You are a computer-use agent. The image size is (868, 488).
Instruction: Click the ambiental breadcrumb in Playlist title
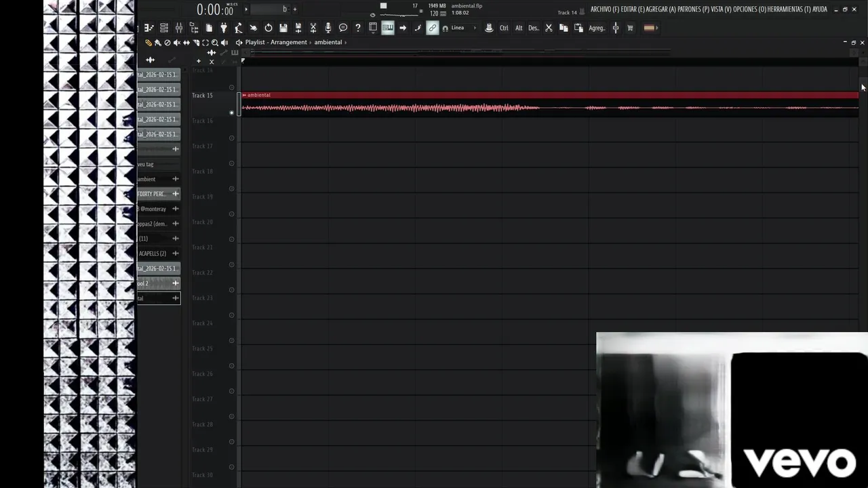[328, 42]
